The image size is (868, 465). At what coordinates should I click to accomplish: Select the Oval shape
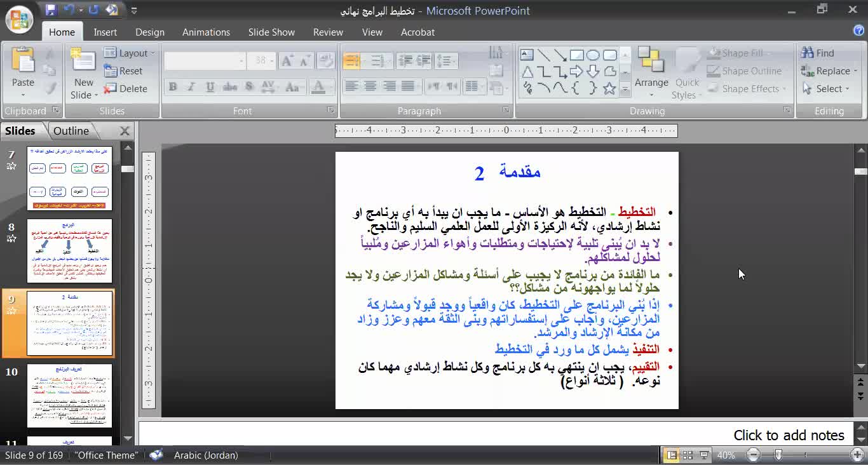(x=593, y=55)
